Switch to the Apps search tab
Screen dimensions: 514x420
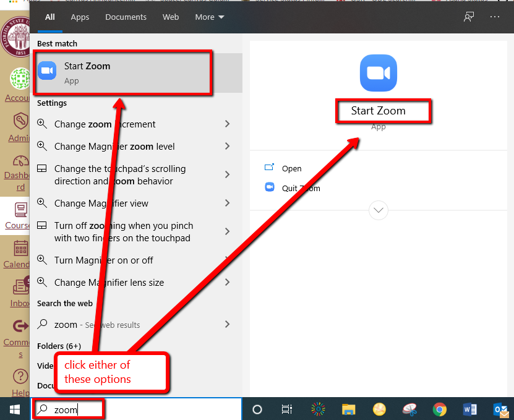coord(80,17)
